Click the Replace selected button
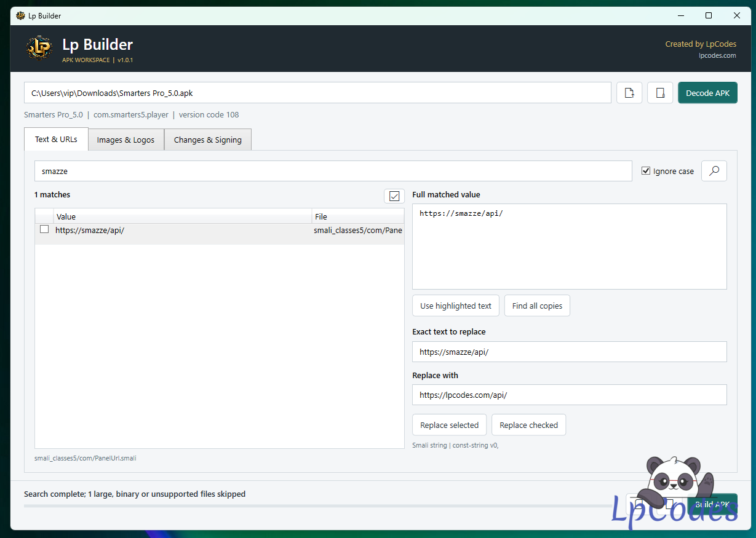 449,425
